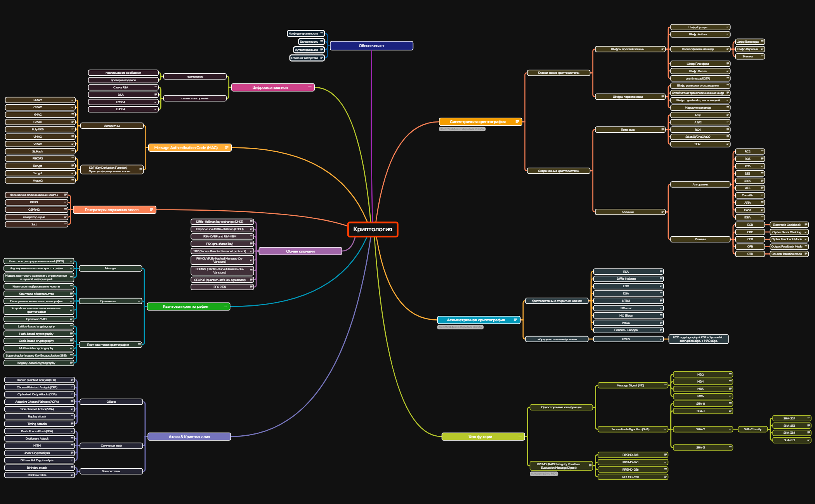
Task: Open the notes icon on Генераторы случайных чисел
Action: click(x=152, y=210)
